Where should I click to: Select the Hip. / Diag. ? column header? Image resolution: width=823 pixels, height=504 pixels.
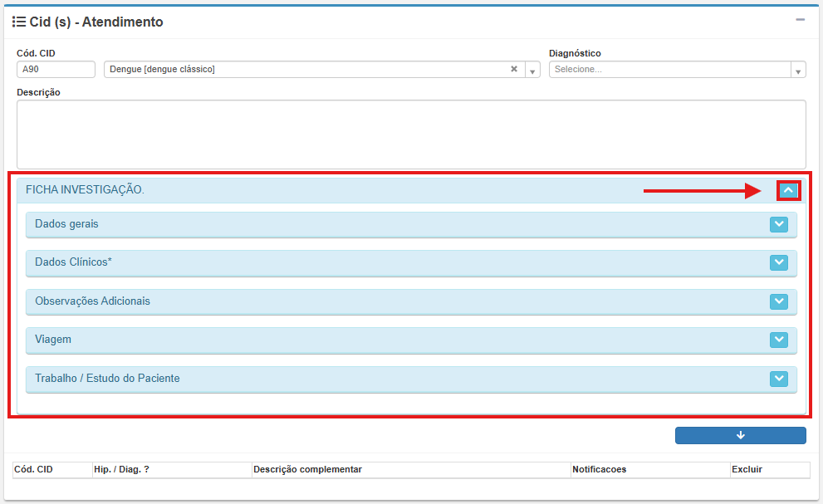tap(121, 470)
